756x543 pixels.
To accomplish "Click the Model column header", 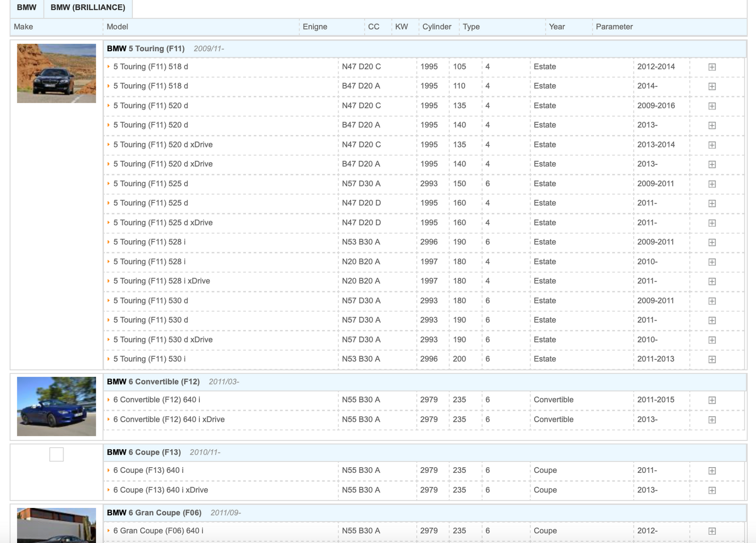I will click(117, 27).
